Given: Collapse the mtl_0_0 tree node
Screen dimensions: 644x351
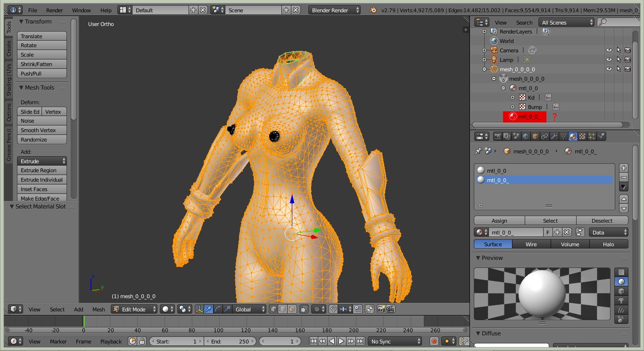Looking at the screenshot, I should pyautogui.click(x=503, y=88).
